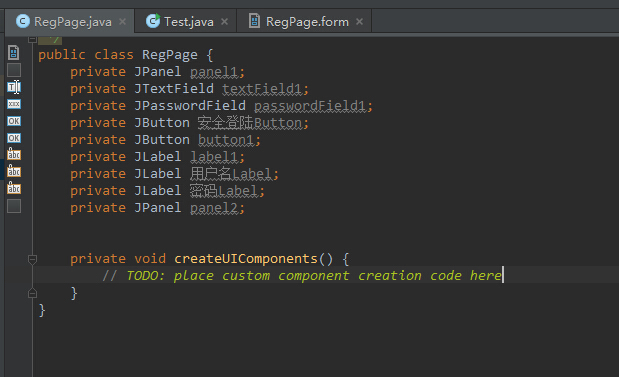Viewport: 619px width, 377px height.
Task: Click the createUIComponents method name
Action: coord(246,259)
